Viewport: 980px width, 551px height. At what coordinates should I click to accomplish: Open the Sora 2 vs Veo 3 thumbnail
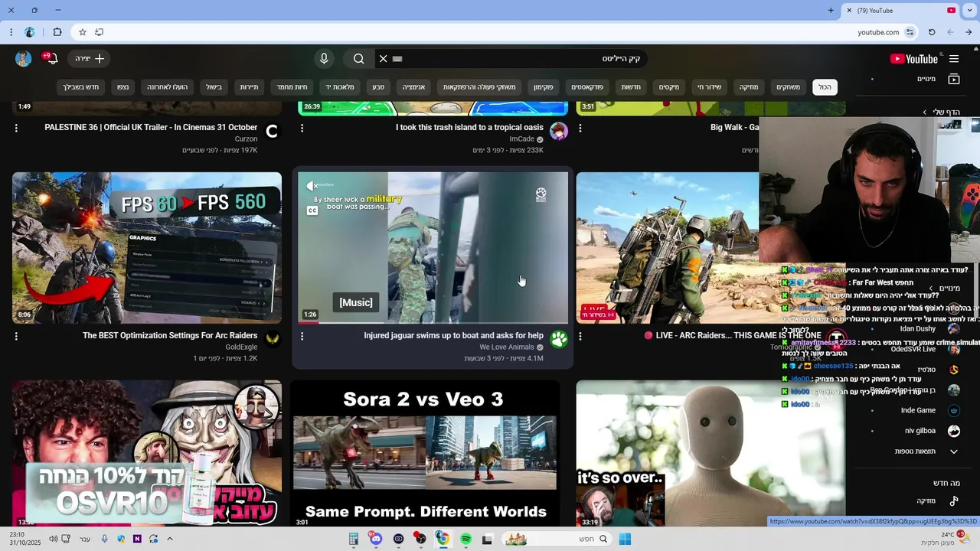click(x=425, y=454)
